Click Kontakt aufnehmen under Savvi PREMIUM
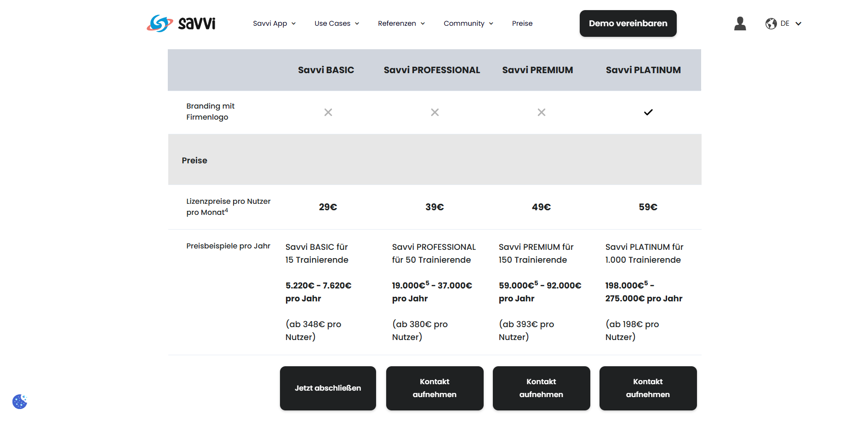The width and height of the screenshot is (868, 421). coord(541,388)
